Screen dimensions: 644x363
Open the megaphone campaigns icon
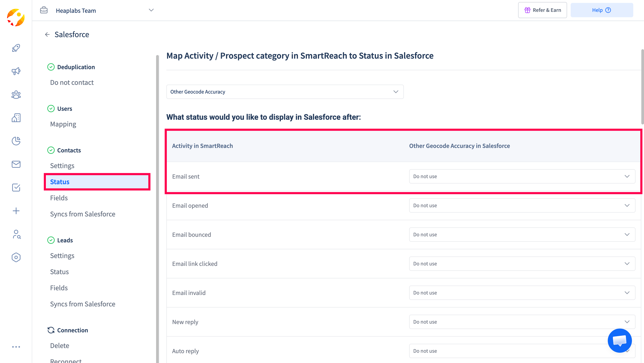point(16,71)
